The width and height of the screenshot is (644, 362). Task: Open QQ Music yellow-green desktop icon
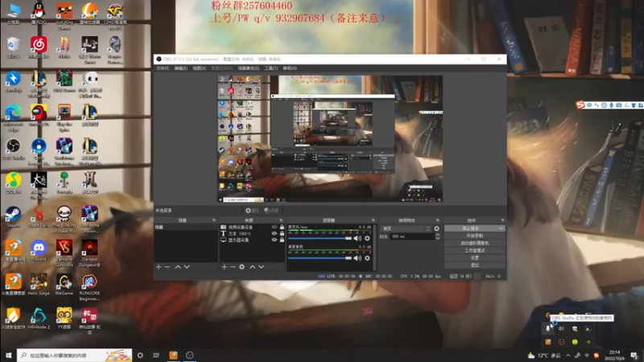click(x=13, y=183)
